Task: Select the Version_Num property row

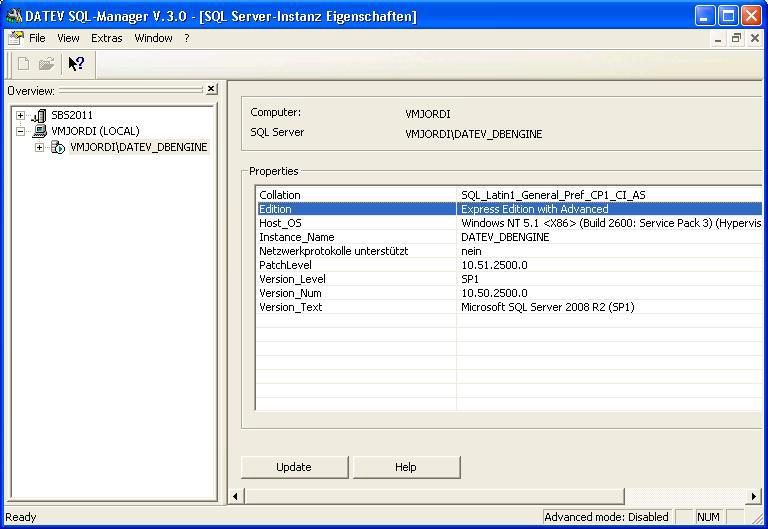Action: 509,293
